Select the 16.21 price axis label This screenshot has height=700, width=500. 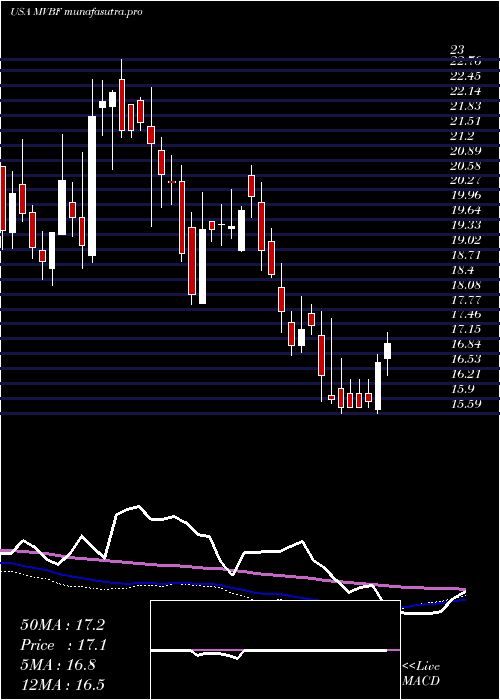pyautogui.click(x=466, y=374)
